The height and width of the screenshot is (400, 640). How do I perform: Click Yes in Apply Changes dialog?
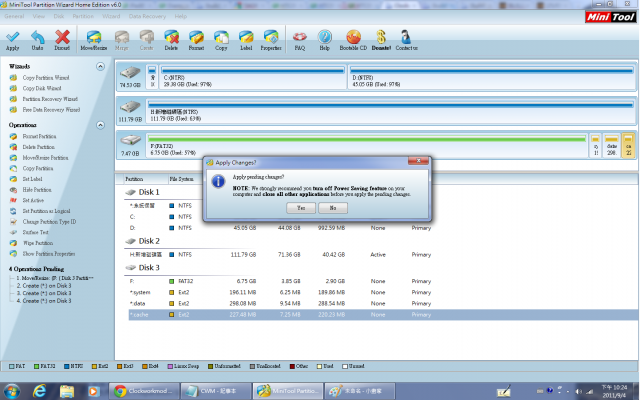click(301, 208)
